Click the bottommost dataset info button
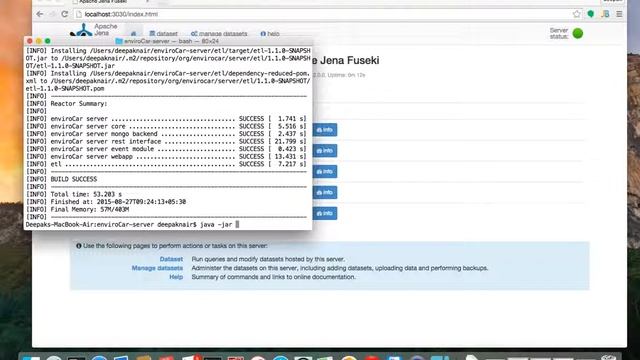Viewport: 640px width, 360px height. (325, 213)
